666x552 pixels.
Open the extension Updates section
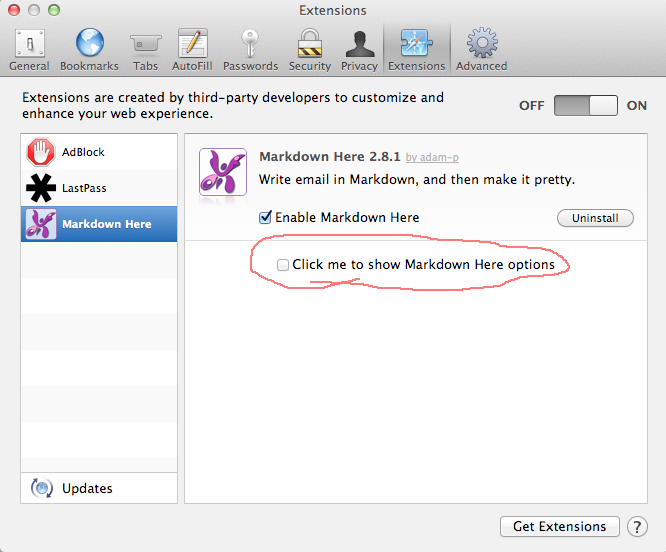coord(99,488)
